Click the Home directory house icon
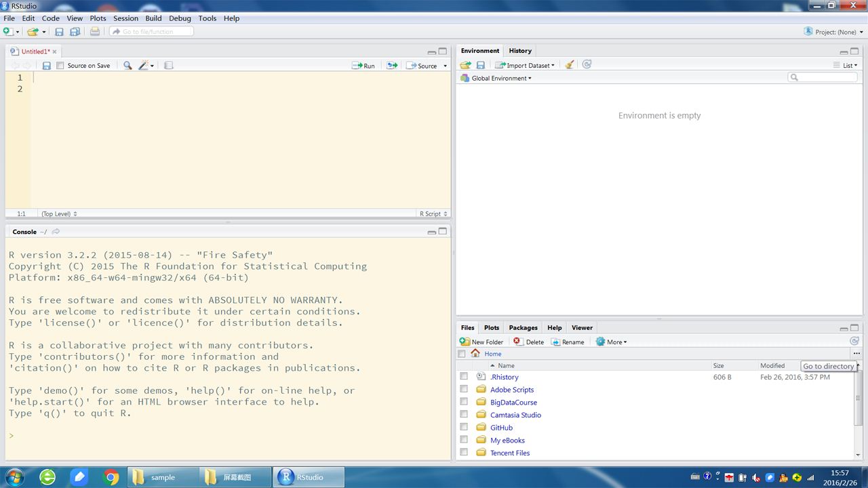The image size is (868, 488). [475, 353]
